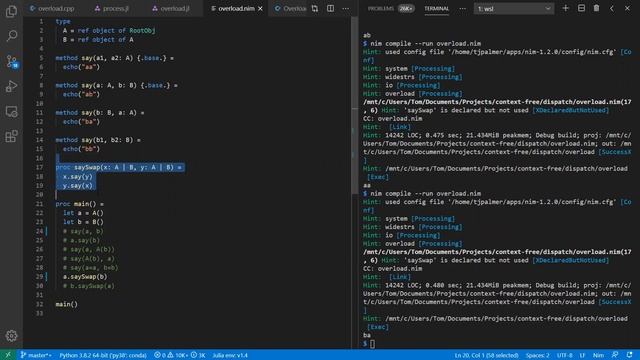Image resolution: width=640 pixels, height=360 pixels.
Task: Click the Open Changes compare icon
Action: [315, 9]
